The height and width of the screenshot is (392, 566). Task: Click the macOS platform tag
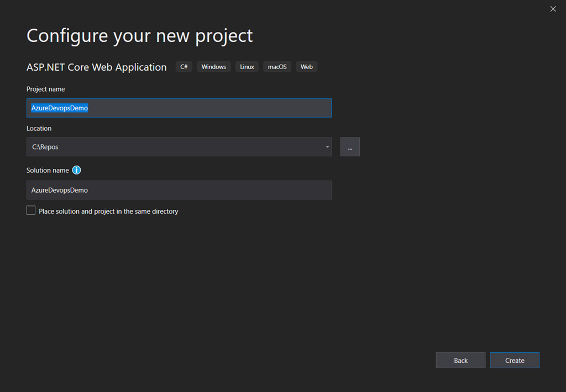(x=277, y=67)
